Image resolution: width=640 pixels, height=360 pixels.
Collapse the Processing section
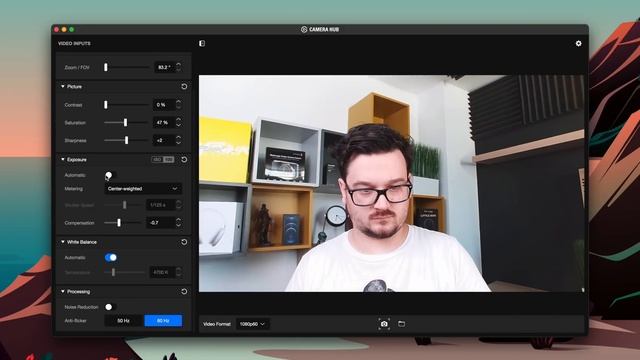coord(63,291)
